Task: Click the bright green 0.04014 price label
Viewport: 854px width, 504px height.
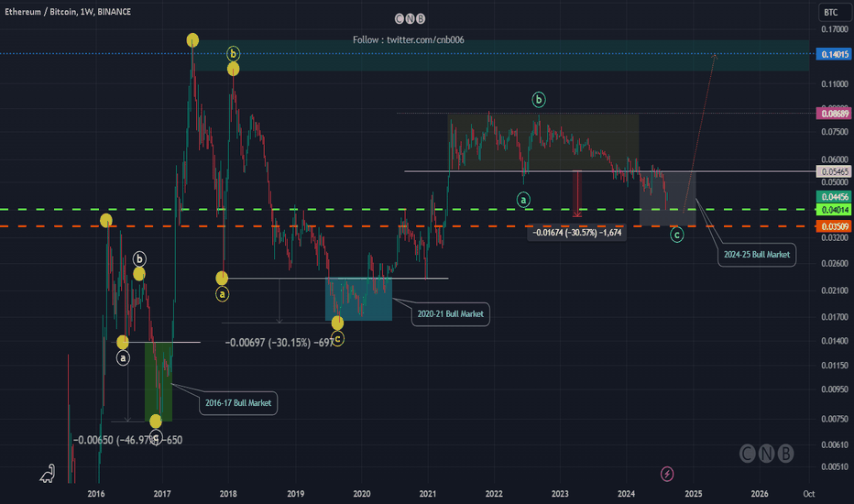Action: pyautogui.click(x=835, y=210)
